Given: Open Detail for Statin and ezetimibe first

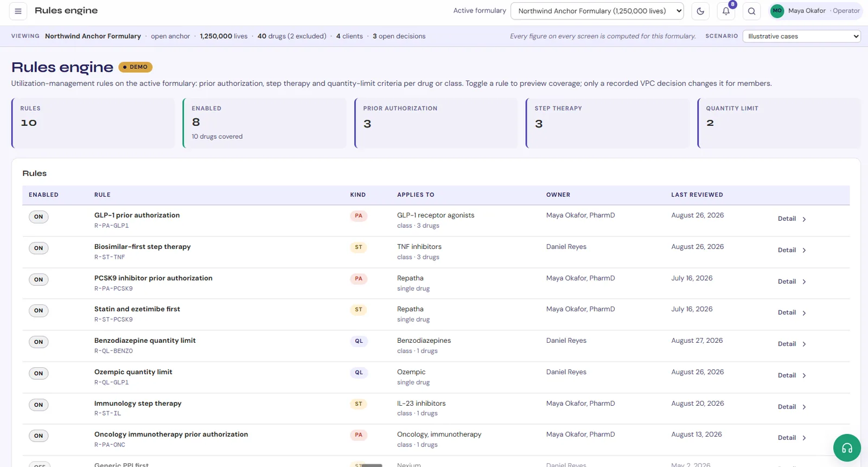Looking at the screenshot, I should 792,313.
